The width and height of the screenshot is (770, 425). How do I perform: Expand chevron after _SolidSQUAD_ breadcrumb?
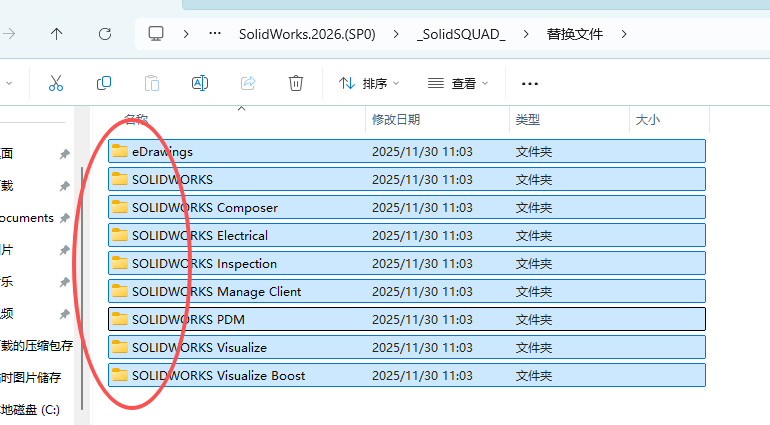(526, 34)
